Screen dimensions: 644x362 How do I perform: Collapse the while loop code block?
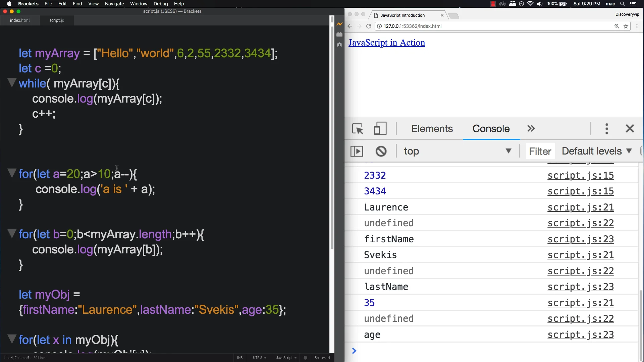(x=12, y=82)
